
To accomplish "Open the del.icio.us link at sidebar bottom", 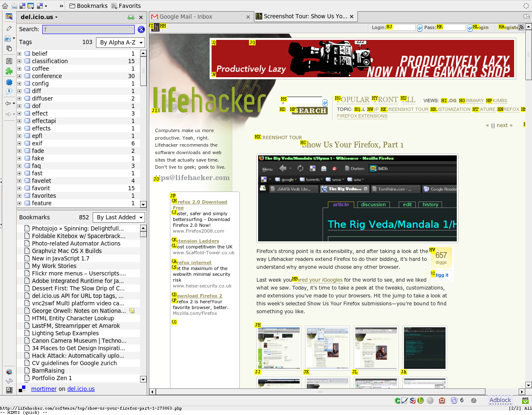I will pyautogui.click(x=81, y=389).
